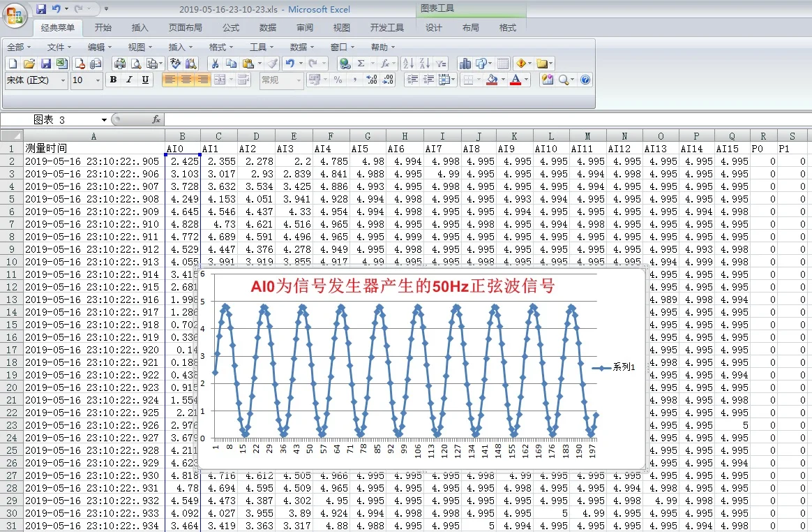Toggle bold formatting
Viewport: 812px width, 532px height.
(x=113, y=80)
